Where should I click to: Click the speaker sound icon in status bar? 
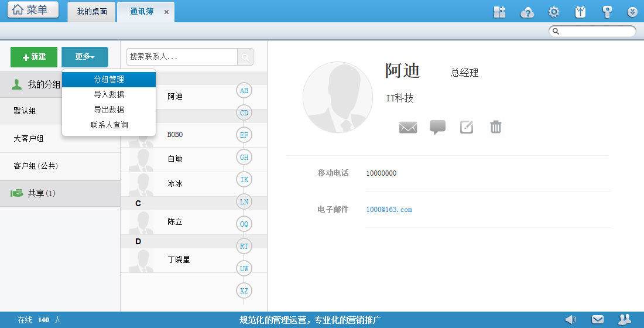click(x=570, y=320)
